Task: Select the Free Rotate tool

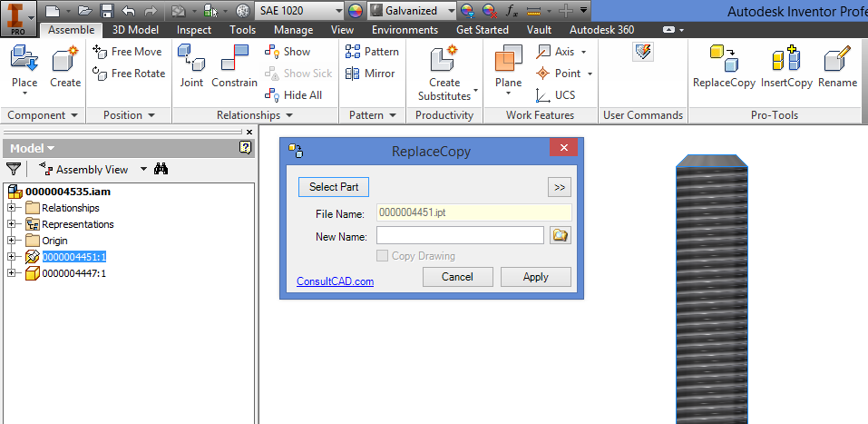Action: tap(129, 74)
